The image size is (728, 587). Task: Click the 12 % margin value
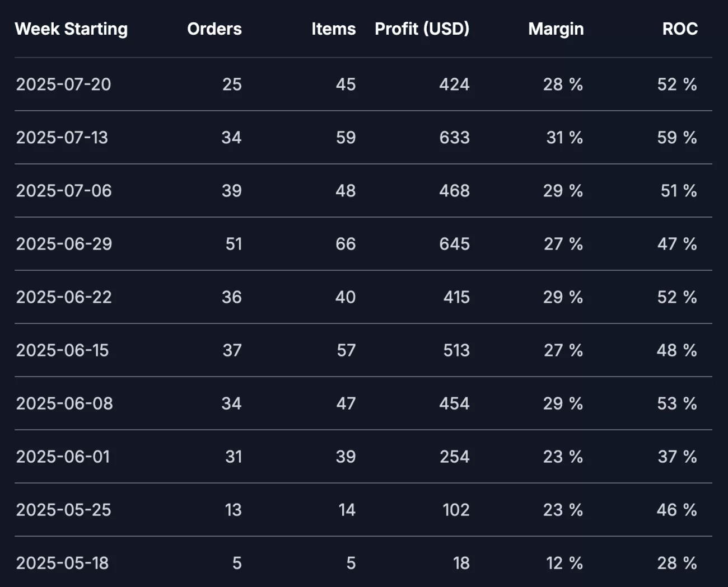pos(564,563)
